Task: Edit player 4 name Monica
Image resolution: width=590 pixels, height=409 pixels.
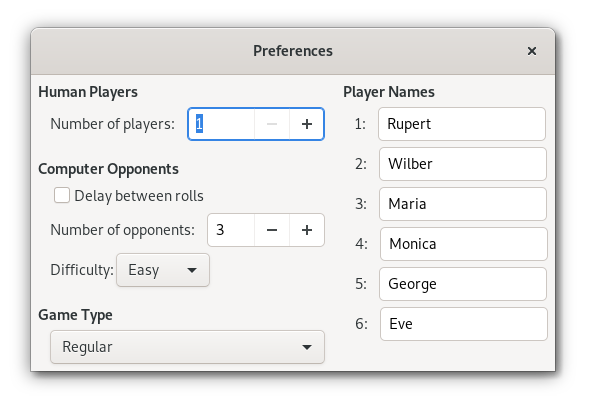Action: (464, 244)
